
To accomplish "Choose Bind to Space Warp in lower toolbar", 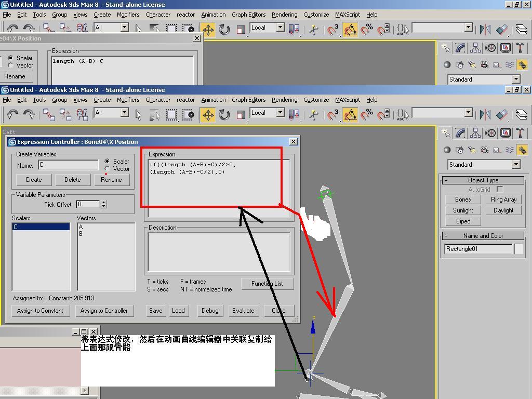I will pos(82,114).
